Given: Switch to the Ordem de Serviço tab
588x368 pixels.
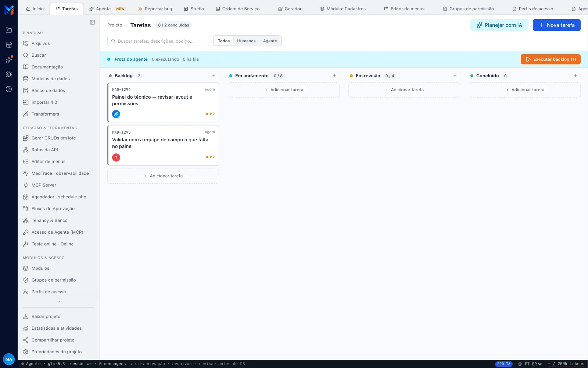Looking at the screenshot, I should 237,9.
